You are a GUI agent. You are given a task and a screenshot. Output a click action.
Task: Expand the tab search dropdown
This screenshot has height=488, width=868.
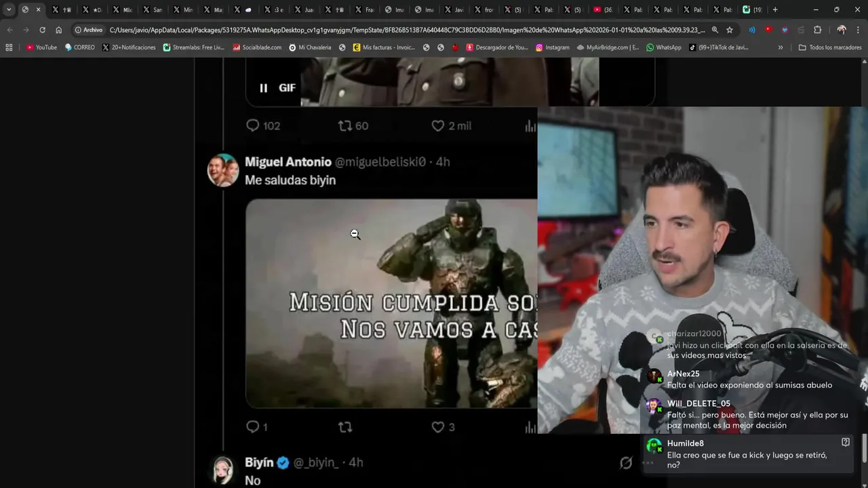click(x=9, y=9)
